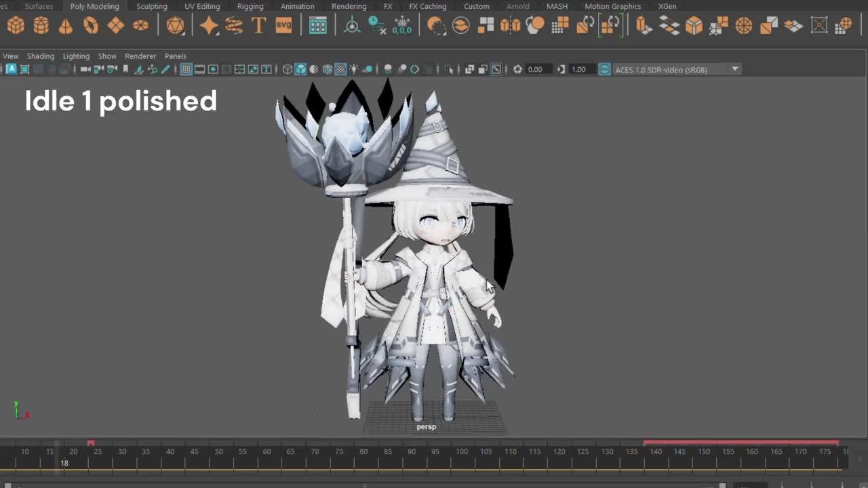Viewport: 868px width, 488px height.
Task: Click the current frame number 18
Action: pyautogui.click(x=64, y=464)
